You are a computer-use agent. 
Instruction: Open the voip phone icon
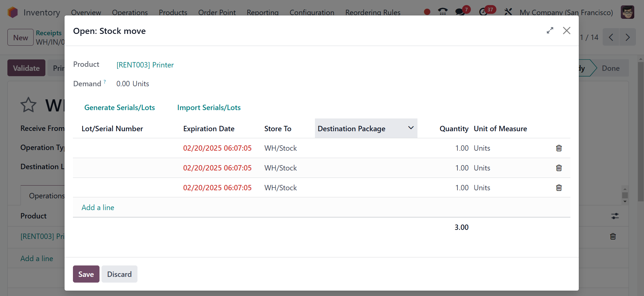pos(443,12)
